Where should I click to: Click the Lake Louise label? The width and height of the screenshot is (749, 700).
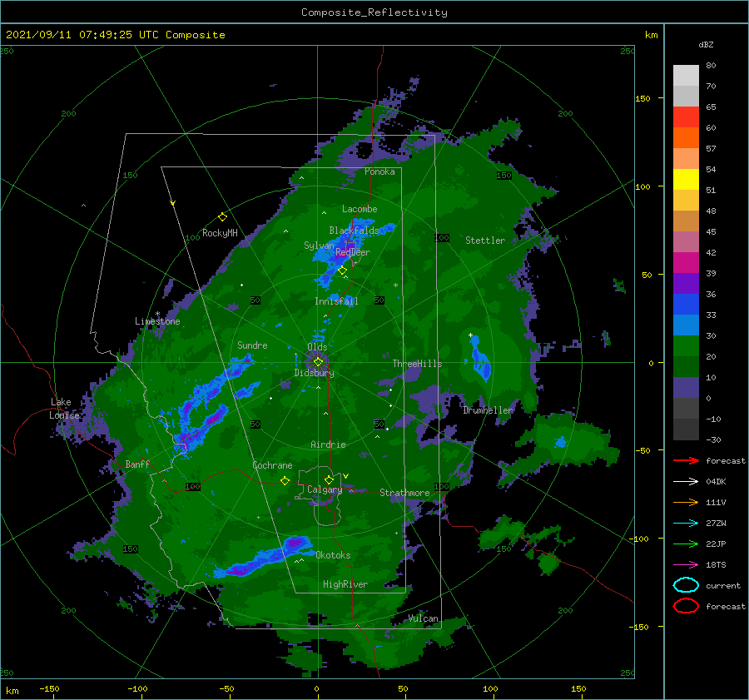click(64, 409)
